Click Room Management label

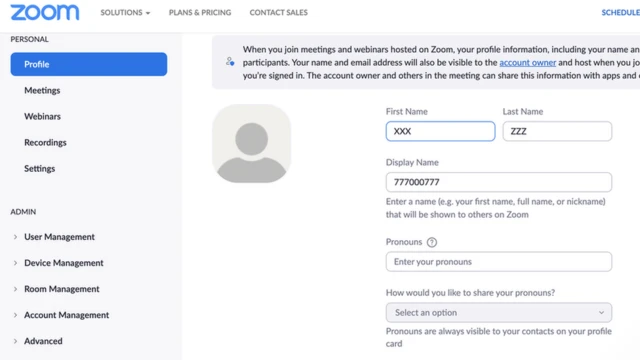62,289
